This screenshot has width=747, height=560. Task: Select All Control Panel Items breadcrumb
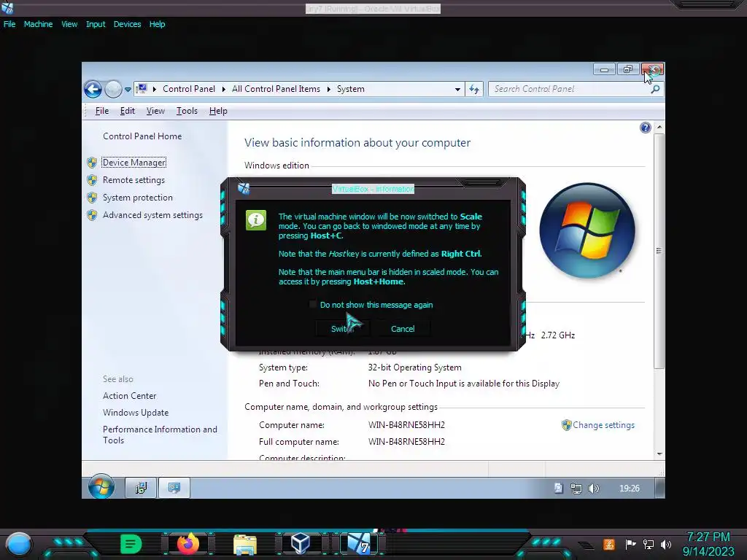click(276, 89)
